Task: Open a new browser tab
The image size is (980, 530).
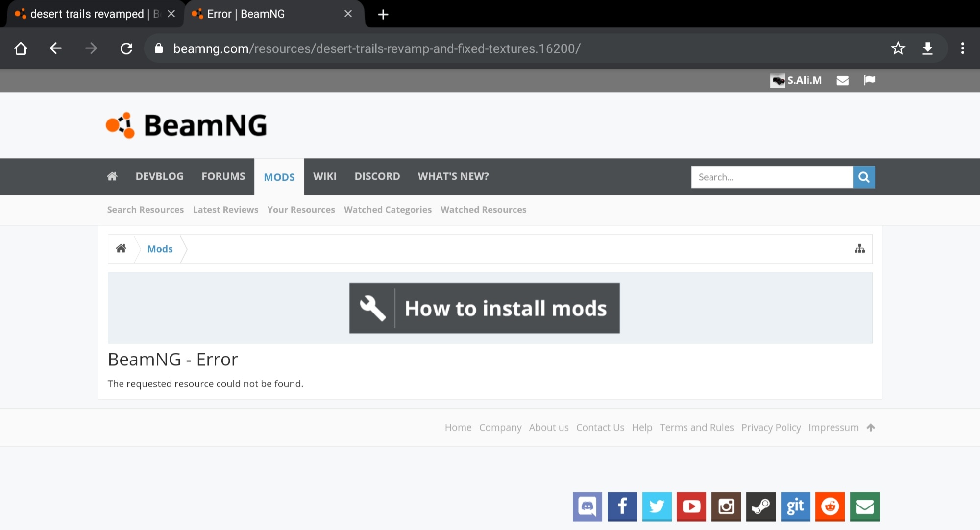Action: [x=383, y=14]
